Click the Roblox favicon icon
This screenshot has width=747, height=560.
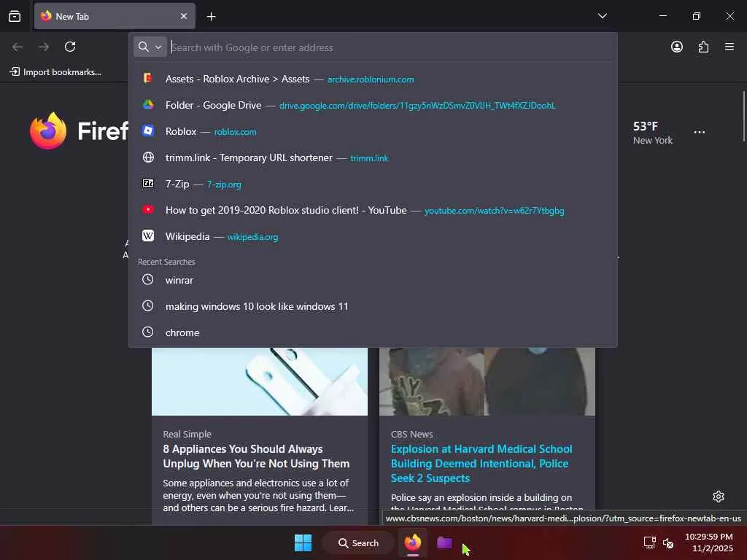point(148,131)
